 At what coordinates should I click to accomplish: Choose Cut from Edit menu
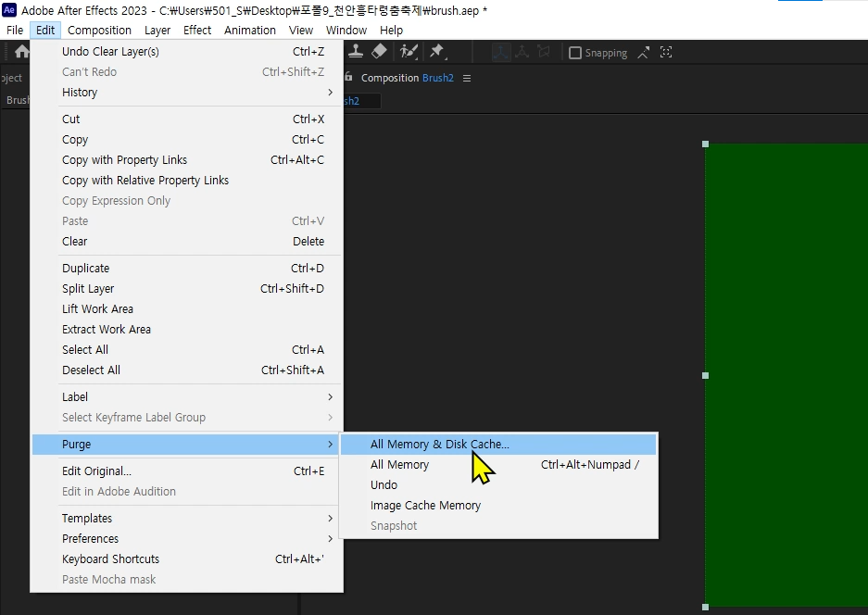point(187,119)
